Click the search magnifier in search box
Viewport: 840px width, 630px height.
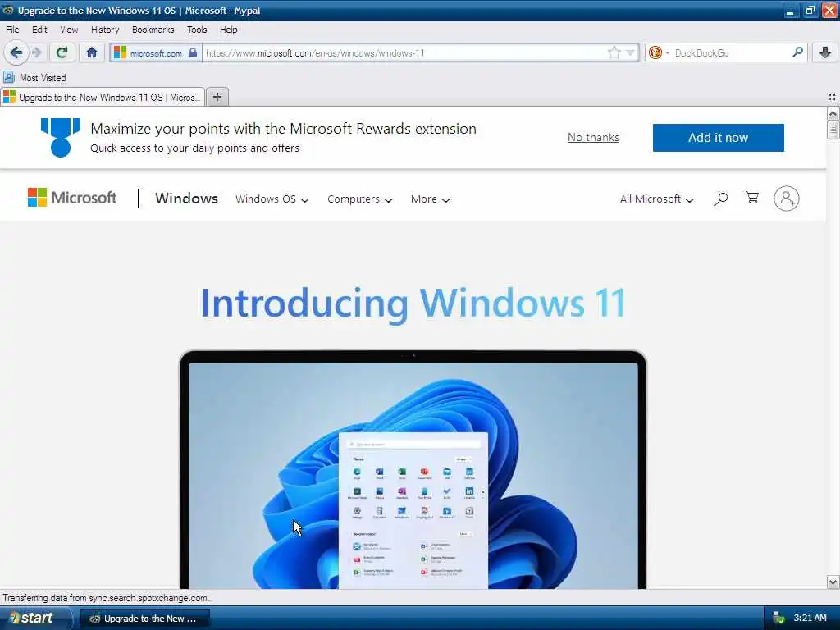click(x=797, y=52)
